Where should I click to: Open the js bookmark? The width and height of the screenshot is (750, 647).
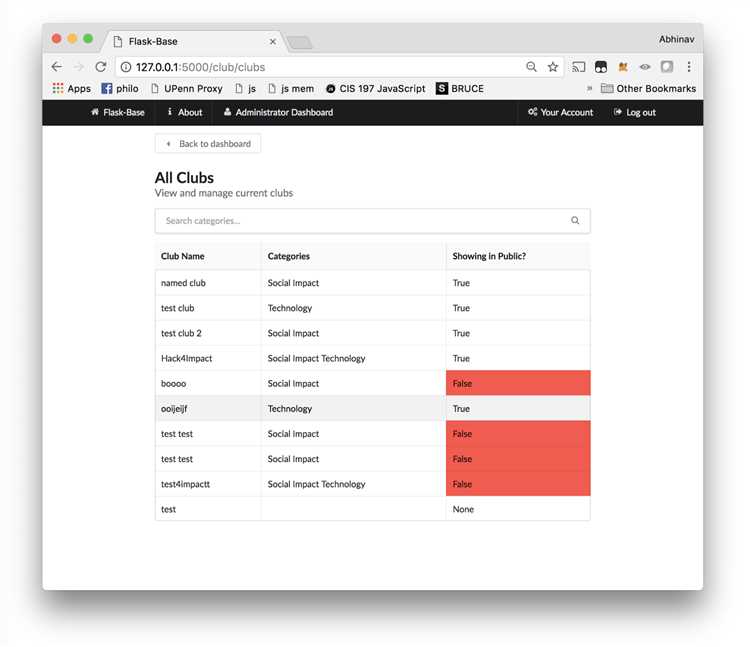[x=245, y=88]
